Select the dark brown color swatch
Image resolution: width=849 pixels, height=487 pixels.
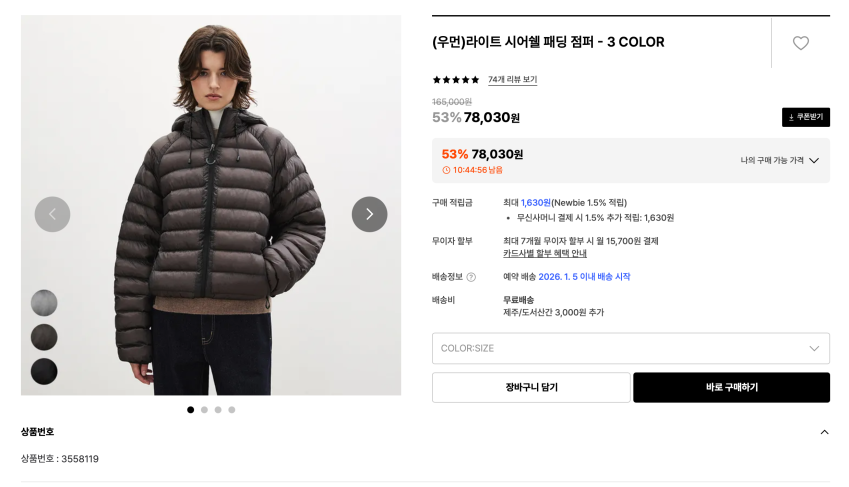44,337
